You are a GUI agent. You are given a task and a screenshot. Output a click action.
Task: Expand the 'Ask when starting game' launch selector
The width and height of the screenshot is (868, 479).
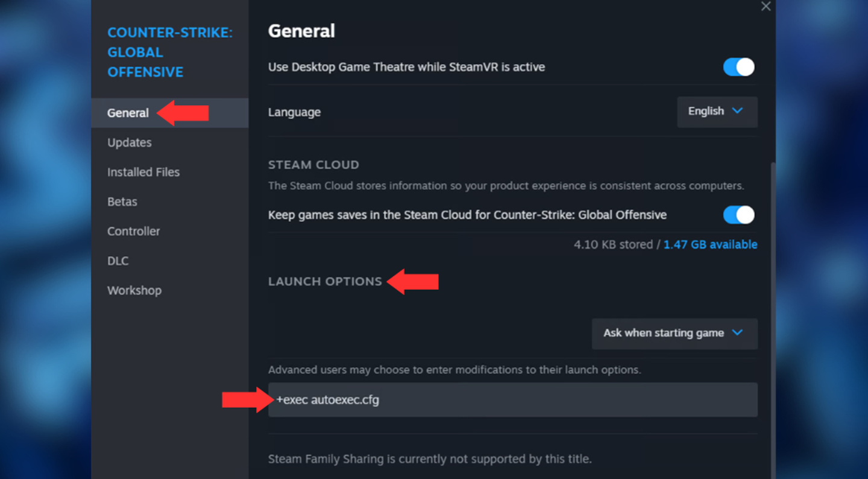(x=674, y=334)
